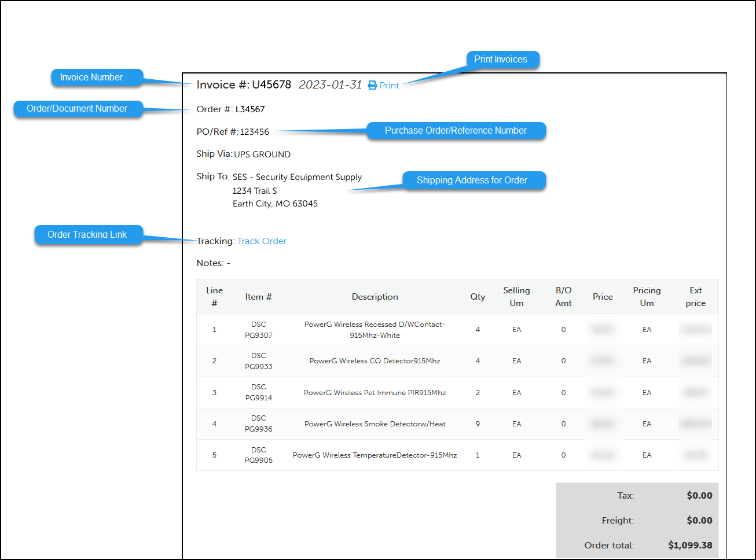
Task: Click address line 1234 Trail S
Action: click(x=255, y=191)
